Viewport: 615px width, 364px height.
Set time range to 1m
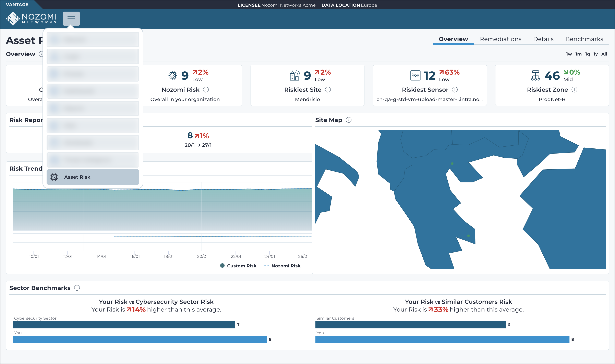pos(578,54)
